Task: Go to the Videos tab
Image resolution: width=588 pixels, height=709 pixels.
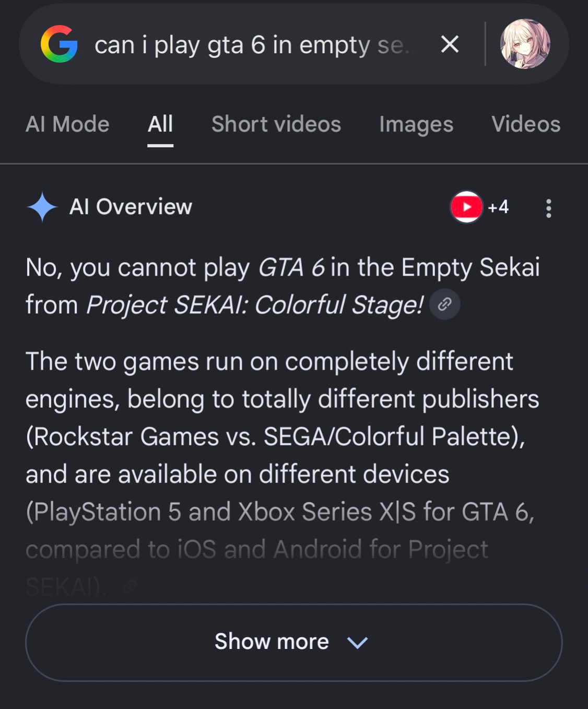Action: pos(526,124)
